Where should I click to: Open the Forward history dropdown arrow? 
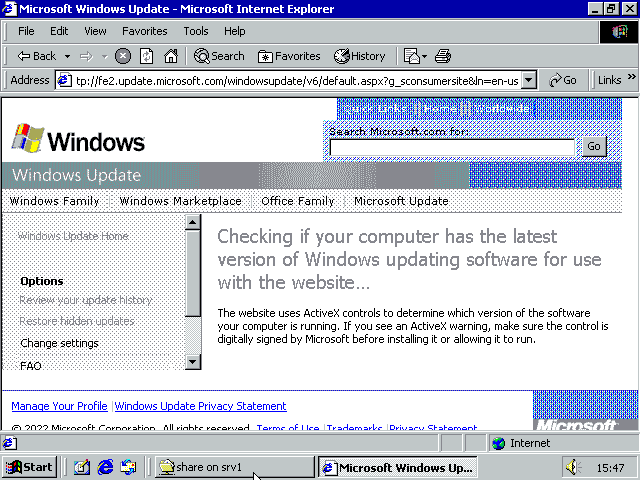[x=105, y=56]
